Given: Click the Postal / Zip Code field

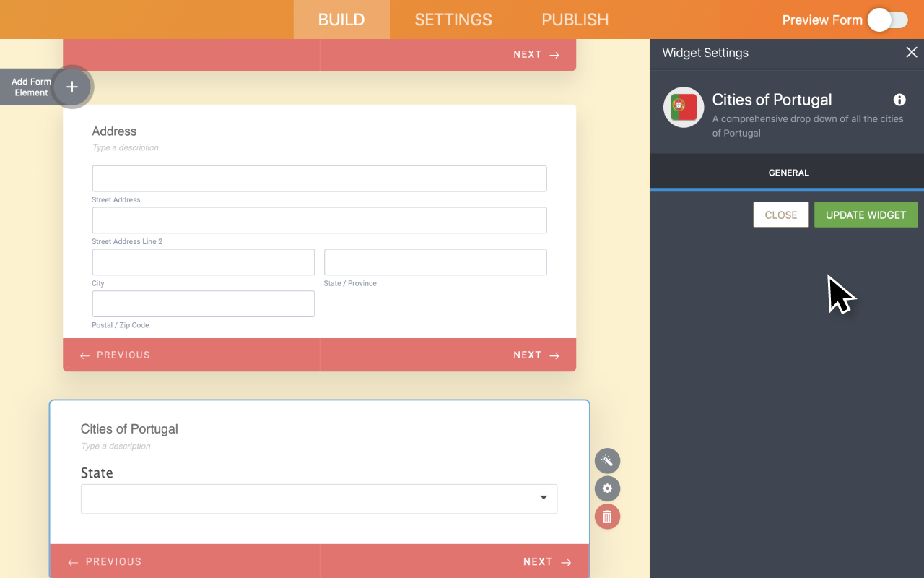Looking at the screenshot, I should point(203,304).
